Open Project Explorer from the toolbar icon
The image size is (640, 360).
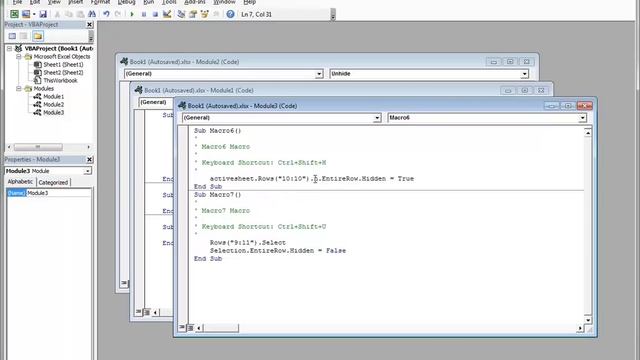coord(181,14)
